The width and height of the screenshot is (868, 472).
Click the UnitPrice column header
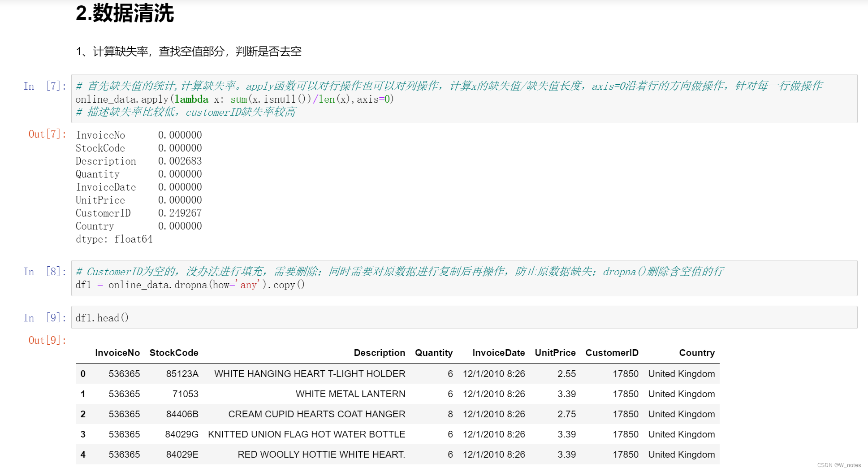point(555,353)
